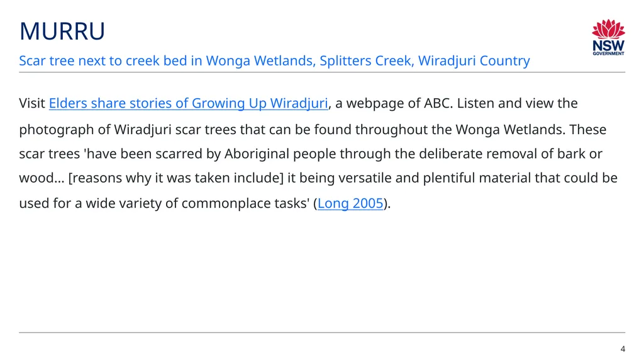Click the slide page number 4

(x=623, y=349)
